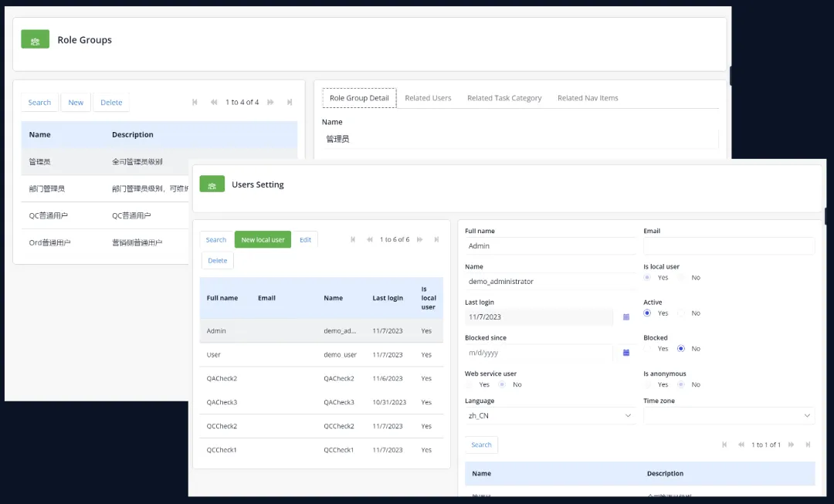Select No for Is local user
834x504 pixels.
681,278
